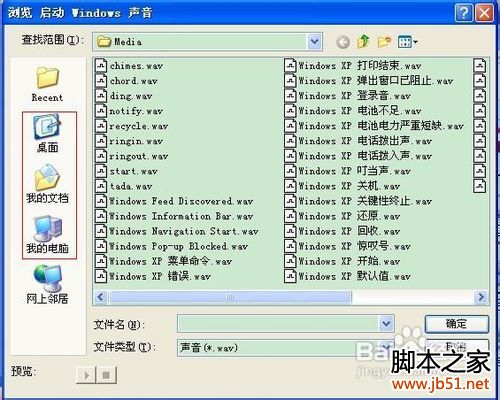This screenshot has width=500, height=400.
Task: Select Windows XP 菜单命令.wav
Action: [x=164, y=261]
